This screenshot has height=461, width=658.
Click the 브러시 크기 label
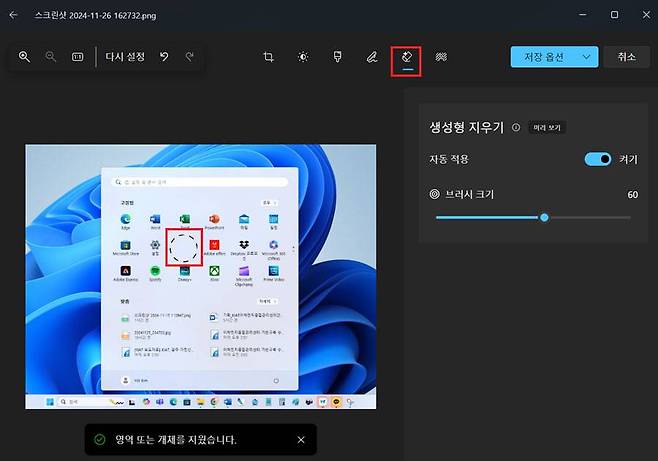470,194
